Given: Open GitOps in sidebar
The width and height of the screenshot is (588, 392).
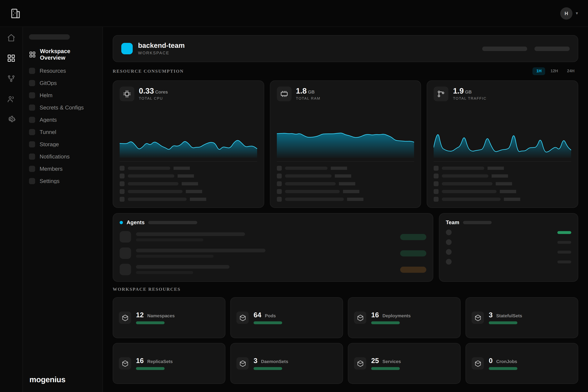Looking at the screenshot, I should click(x=48, y=83).
